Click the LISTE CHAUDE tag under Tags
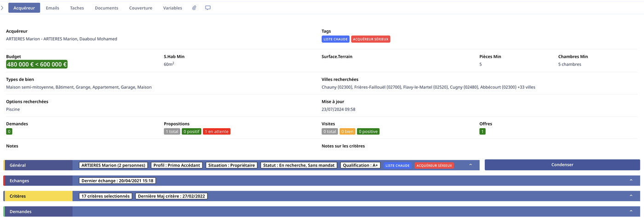Image resolution: width=644 pixels, height=220 pixels. 335,39
